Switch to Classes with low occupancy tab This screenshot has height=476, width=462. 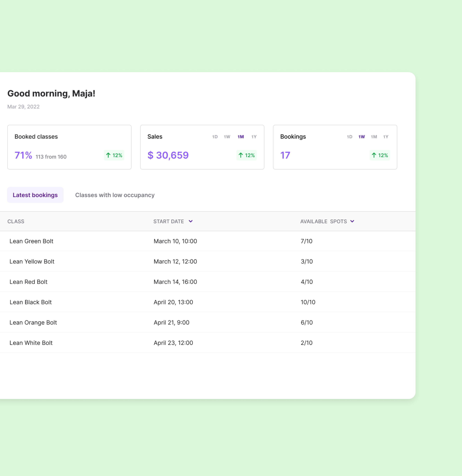[115, 195]
